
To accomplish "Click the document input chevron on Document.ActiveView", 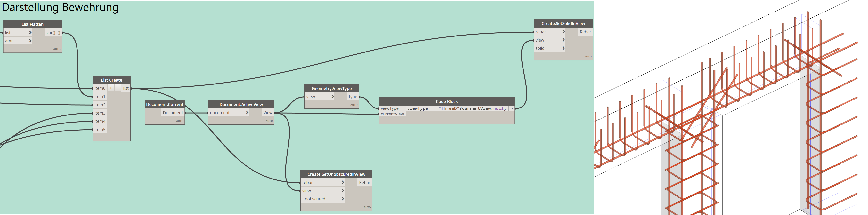I will (x=247, y=113).
